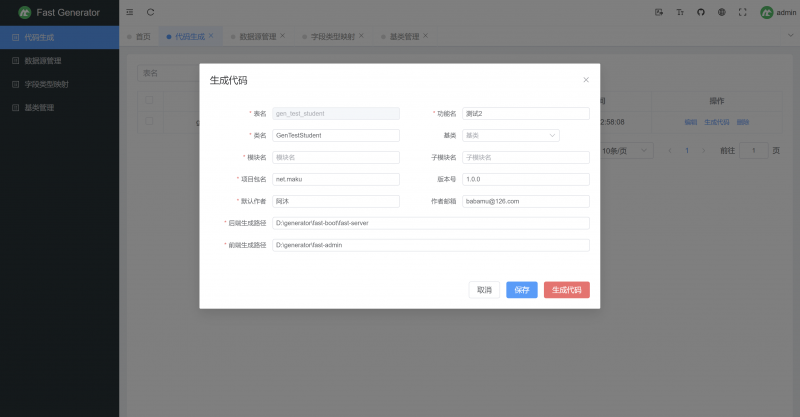This screenshot has width=800, height=417.
Task: Click the 前往 page jump input
Action: pyautogui.click(x=754, y=151)
